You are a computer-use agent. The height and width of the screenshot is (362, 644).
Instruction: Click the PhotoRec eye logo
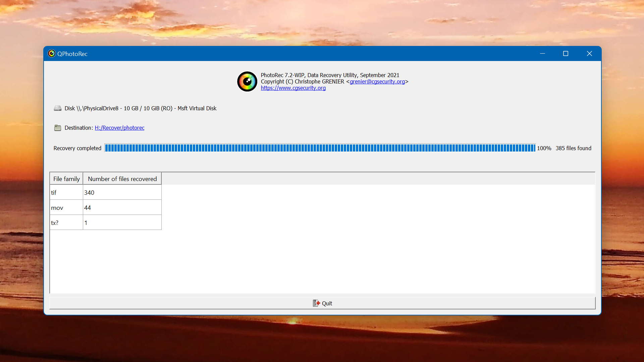point(247,81)
